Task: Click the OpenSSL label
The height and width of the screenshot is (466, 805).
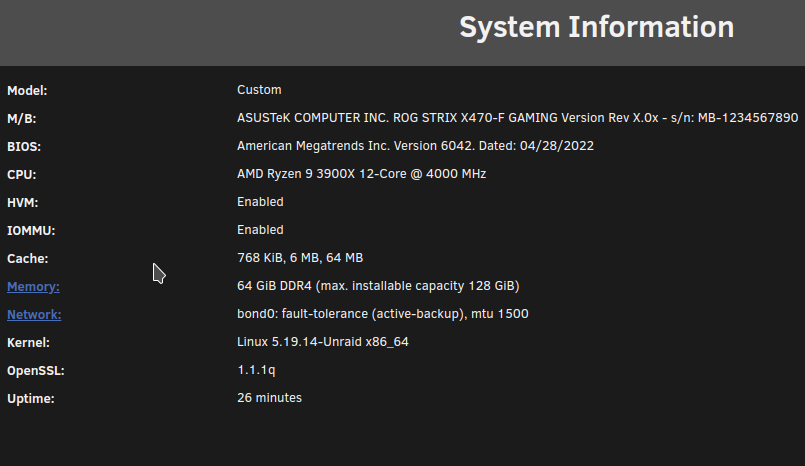Action: (36, 371)
